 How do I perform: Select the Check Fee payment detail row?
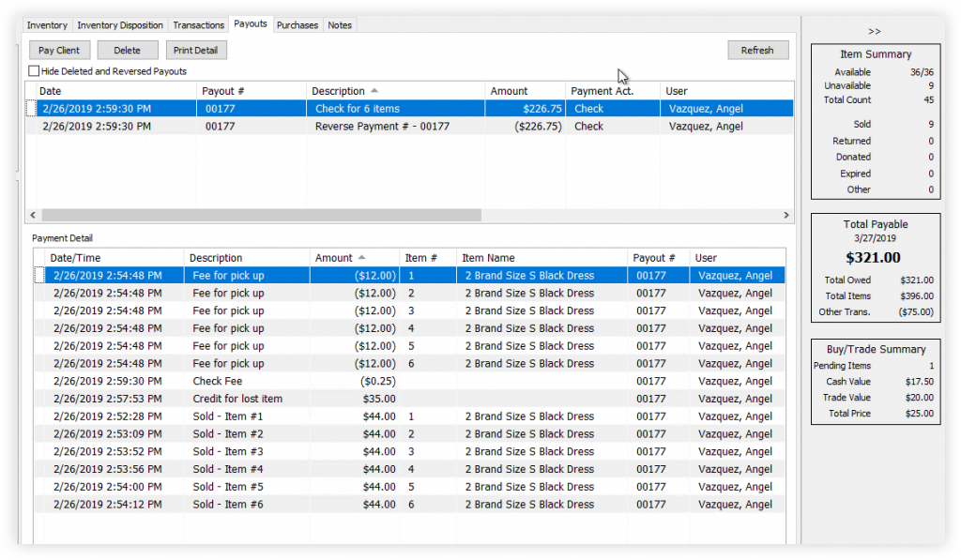pyautogui.click(x=218, y=382)
